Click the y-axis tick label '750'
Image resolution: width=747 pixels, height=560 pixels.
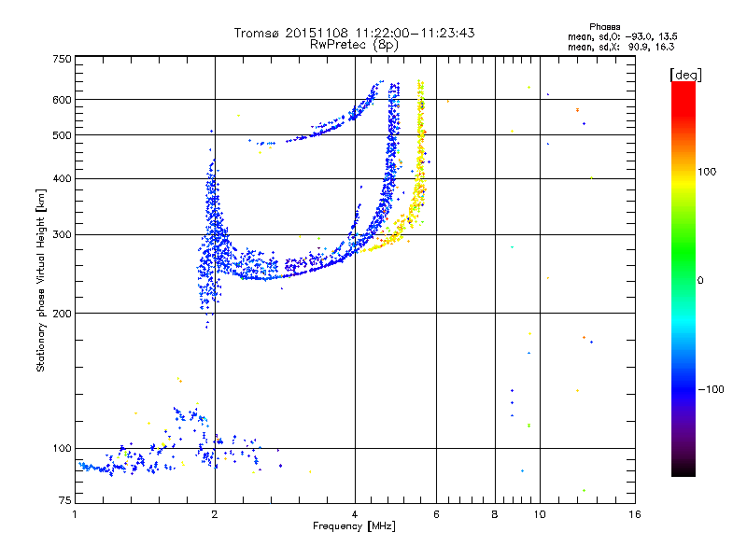tap(62, 59)
